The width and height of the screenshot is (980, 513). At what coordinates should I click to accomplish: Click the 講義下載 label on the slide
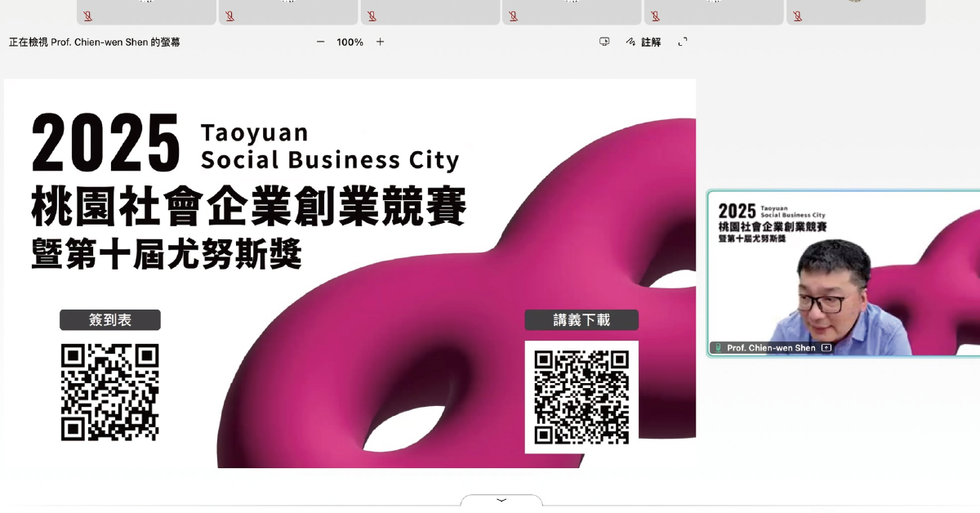point(581,320)
